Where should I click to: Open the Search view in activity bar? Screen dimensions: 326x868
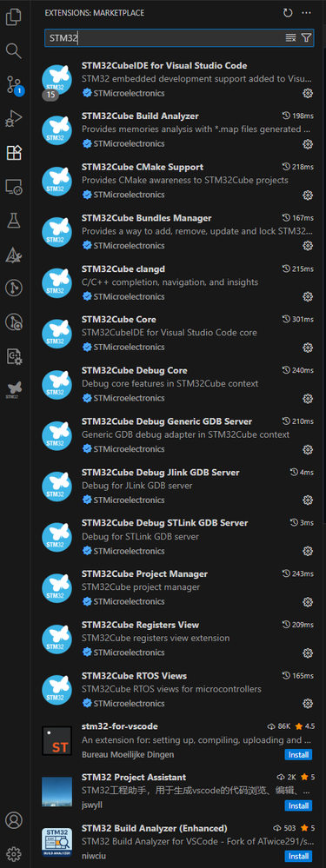point(13,51)
